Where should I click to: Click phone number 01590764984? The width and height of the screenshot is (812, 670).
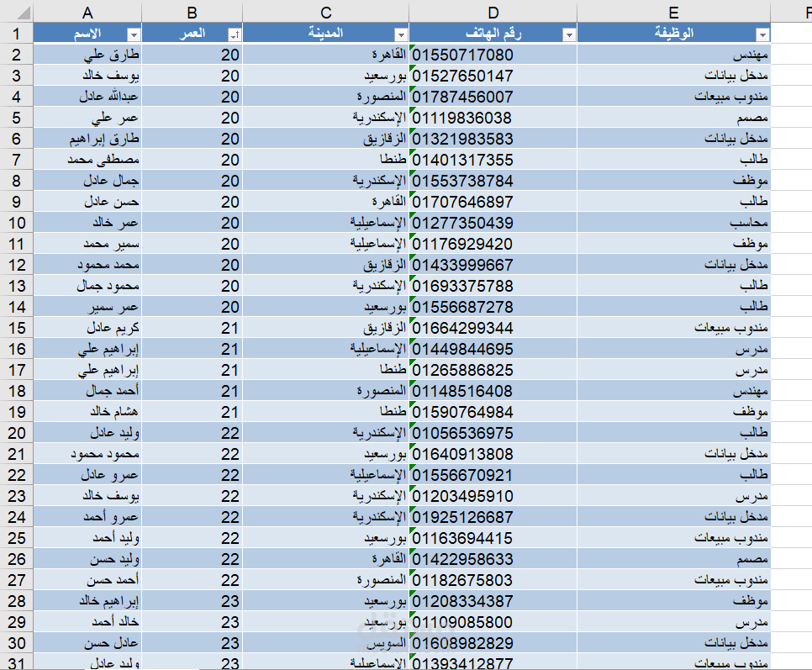coord(493,412)
